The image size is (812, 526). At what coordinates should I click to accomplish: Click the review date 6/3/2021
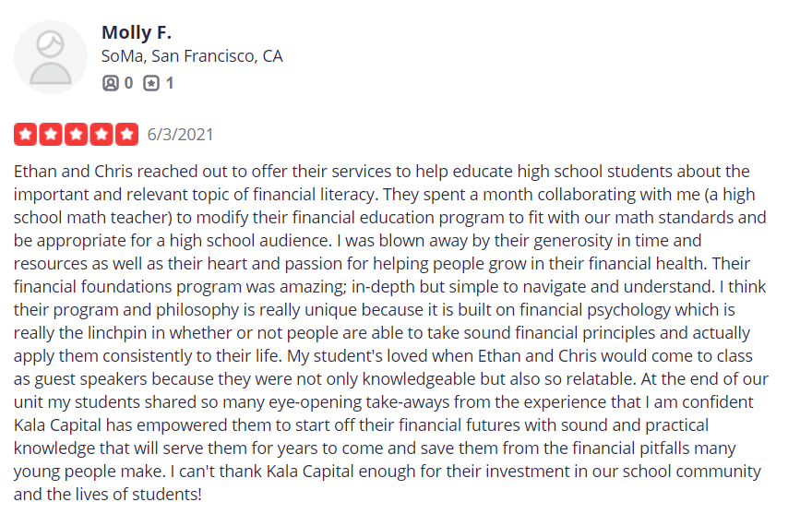180,135
